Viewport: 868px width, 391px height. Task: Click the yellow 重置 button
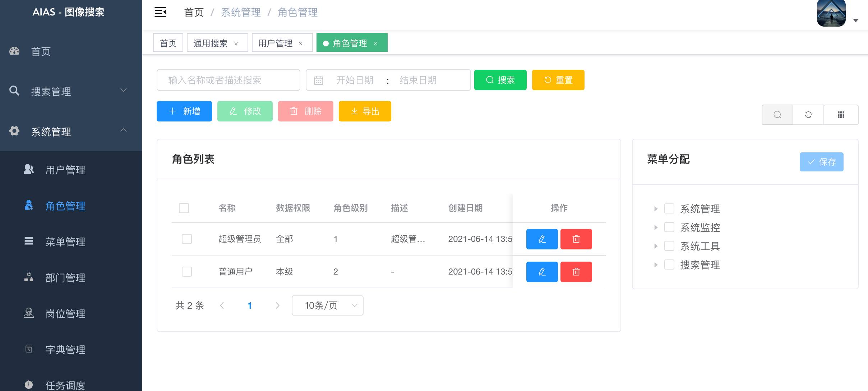(558, 80)
